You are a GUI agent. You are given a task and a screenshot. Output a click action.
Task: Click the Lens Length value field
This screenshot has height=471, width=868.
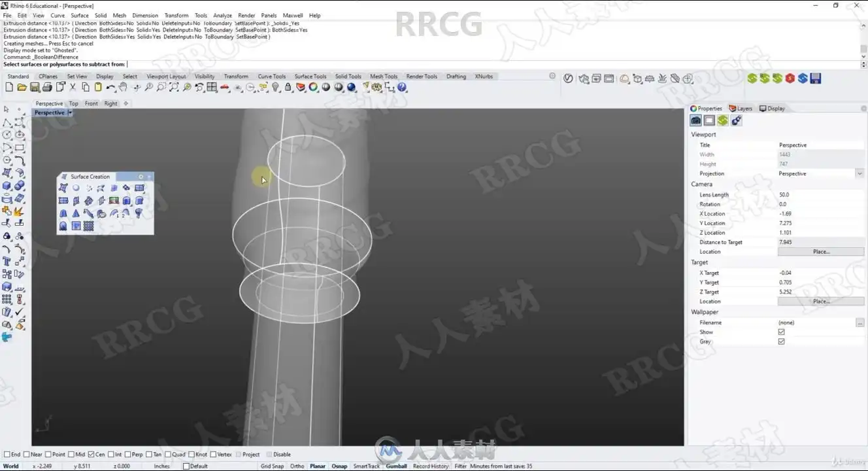(x=821, y=195)
